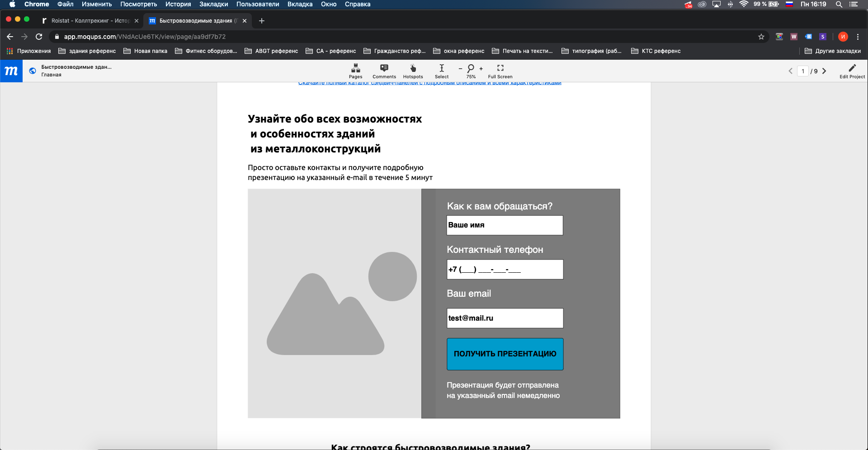
Task: Click the address bar URL
Action: pos(145,37)
